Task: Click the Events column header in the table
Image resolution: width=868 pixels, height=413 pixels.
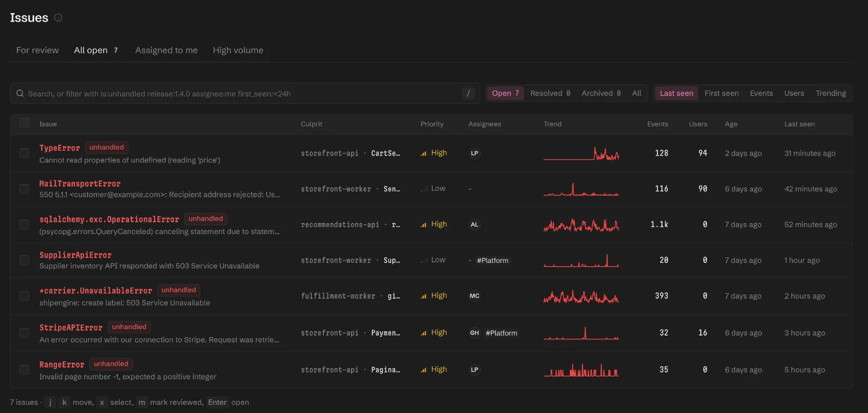Action: point(658,124)
